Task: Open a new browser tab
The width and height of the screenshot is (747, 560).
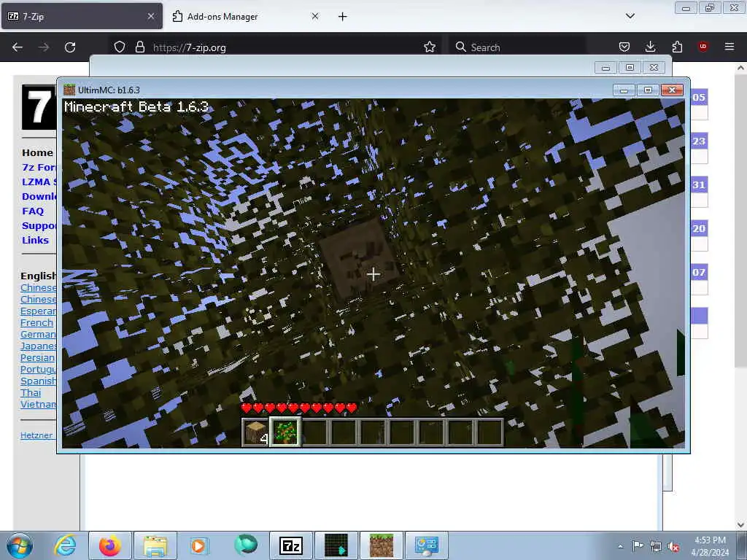Action: click(x=343, y=17)
